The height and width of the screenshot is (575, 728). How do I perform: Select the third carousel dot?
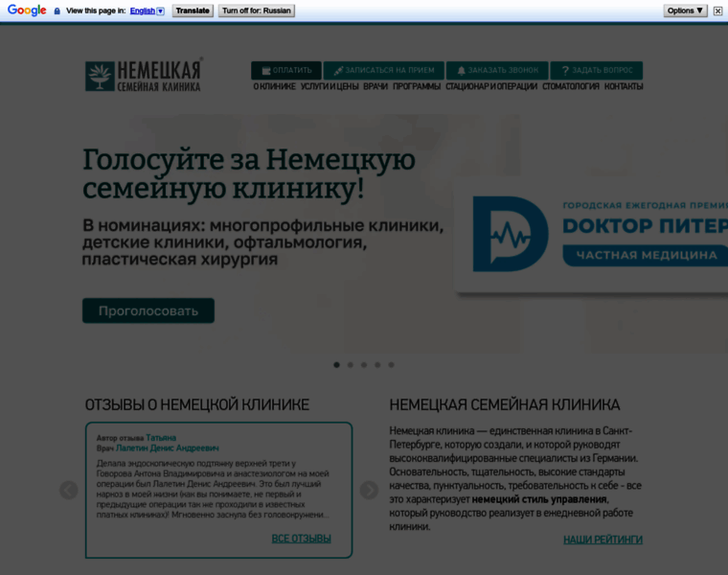[364, 365]
